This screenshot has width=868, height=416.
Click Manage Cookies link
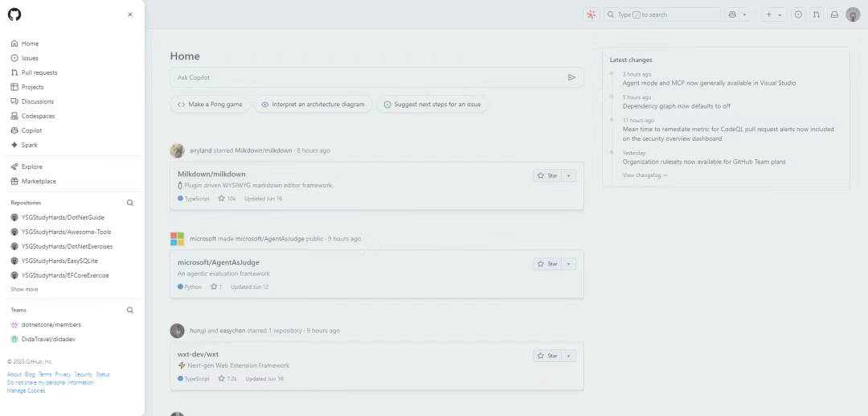26,390
